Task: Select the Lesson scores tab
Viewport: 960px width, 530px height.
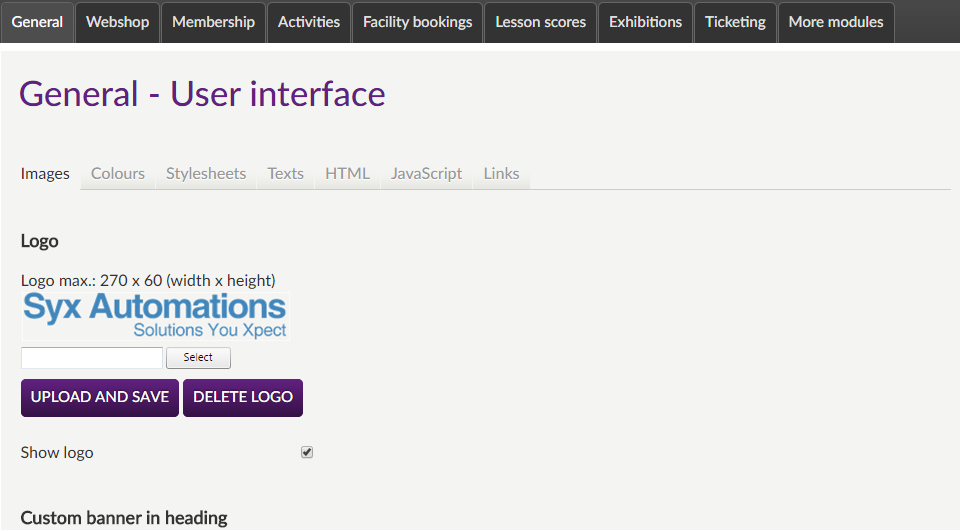Action: point(540,22)
